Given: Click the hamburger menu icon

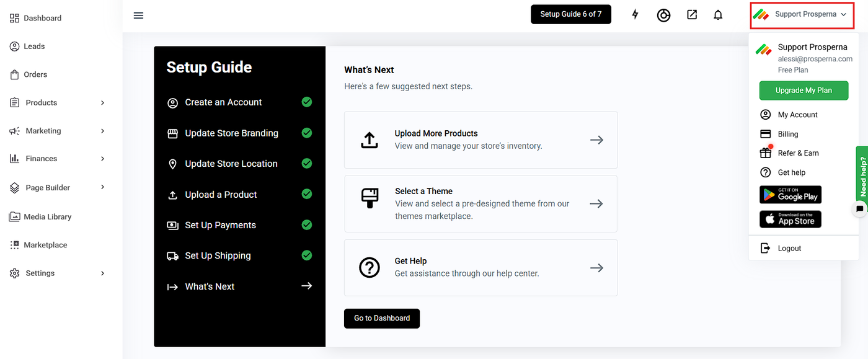Looking at the screenshot, I should (x=138, y=15).
